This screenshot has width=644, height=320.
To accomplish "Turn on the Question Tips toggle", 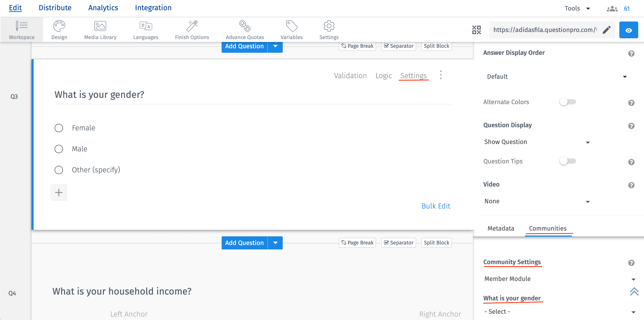I will tap(567, 161).
